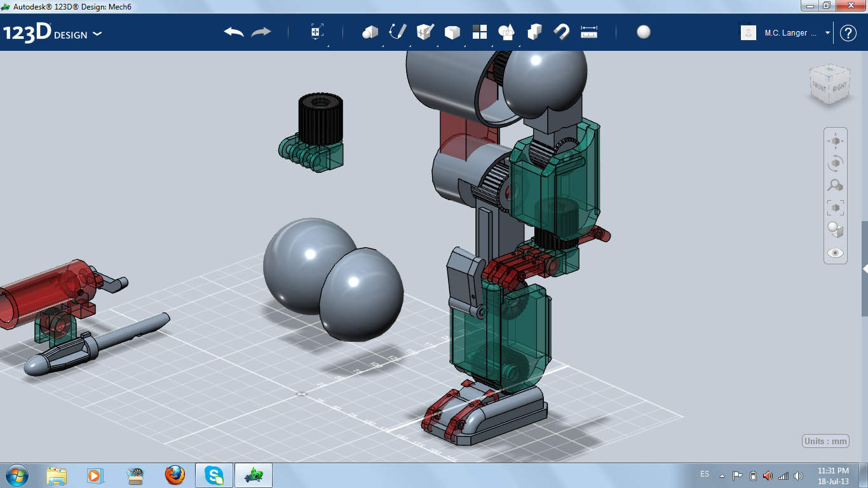Activate the Pan tool in navigation bar
Image resolution: width=868 pixels, height=488 pixels.
tap(836, 141)
